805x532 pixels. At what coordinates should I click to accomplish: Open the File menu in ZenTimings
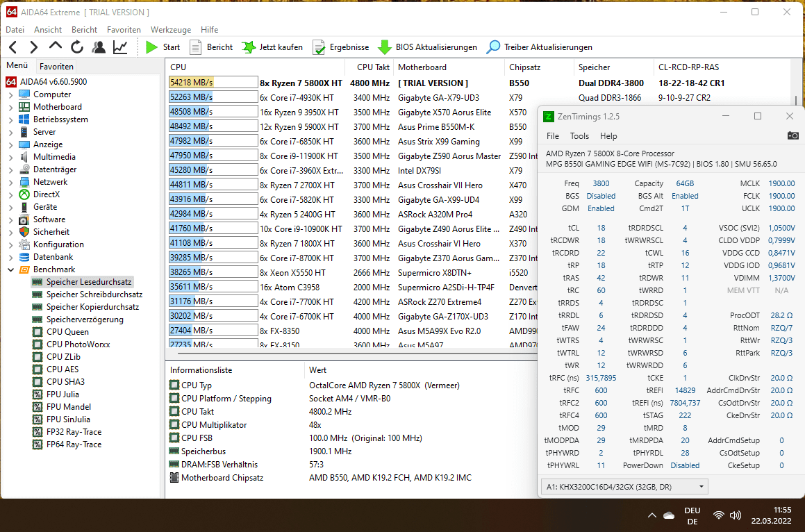click(x=552, y=136)
